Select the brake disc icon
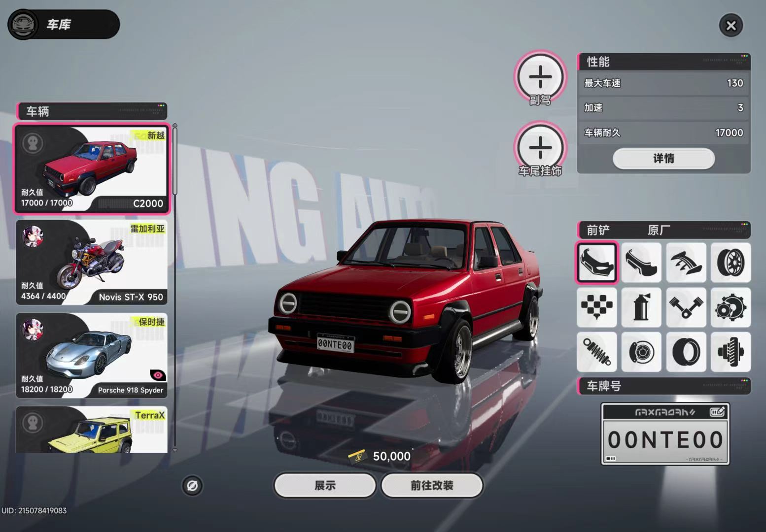The width and height of the screenshot is (766, 532). tap(641, 352)
